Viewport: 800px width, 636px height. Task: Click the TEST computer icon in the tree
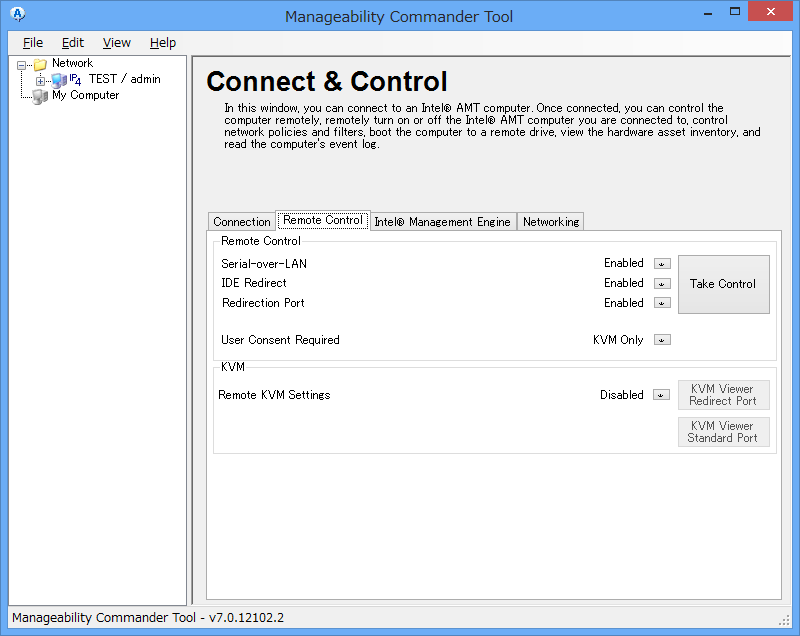[59, 80]
